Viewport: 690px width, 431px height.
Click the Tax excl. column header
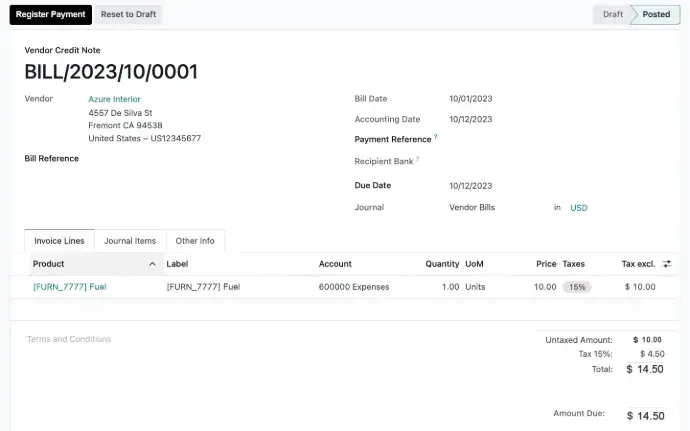click(638, 264)
